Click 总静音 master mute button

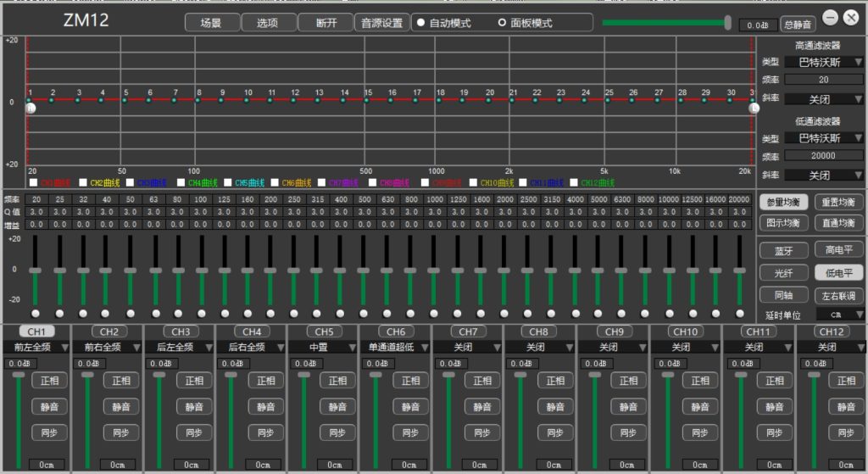[x=798, y=25]
